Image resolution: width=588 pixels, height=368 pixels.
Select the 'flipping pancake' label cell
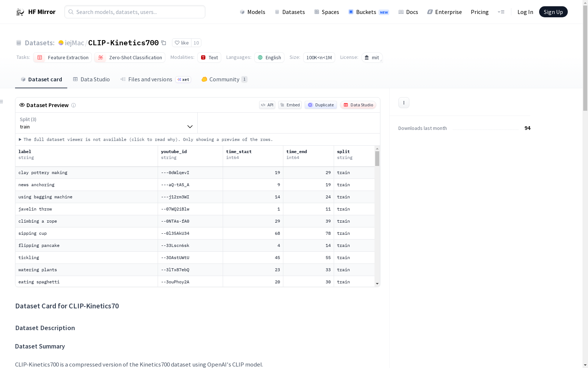click(86, 245)
